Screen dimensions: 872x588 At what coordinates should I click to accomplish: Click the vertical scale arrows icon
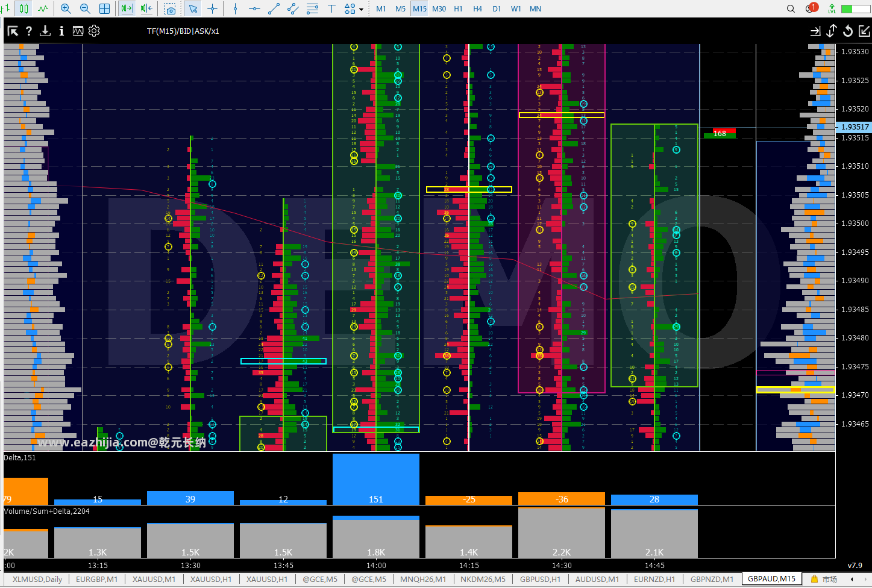[832, 31]
